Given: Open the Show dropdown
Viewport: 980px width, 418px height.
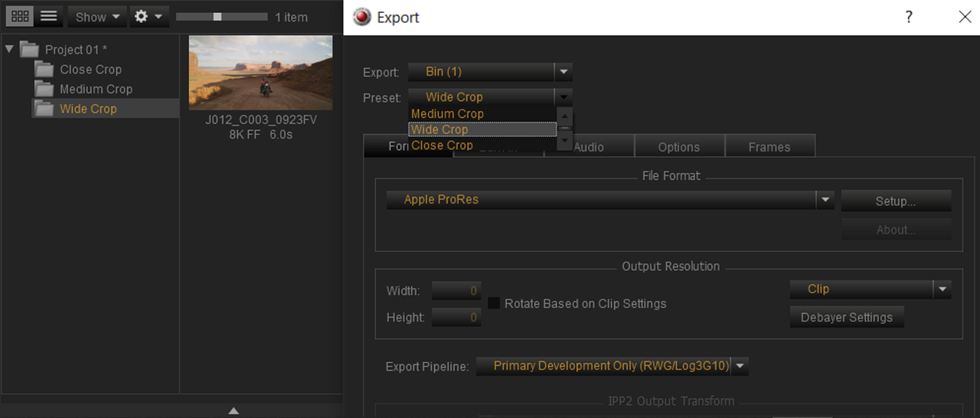Looking at the screenshot, I should pyautogui.click(x=96, y=16).
